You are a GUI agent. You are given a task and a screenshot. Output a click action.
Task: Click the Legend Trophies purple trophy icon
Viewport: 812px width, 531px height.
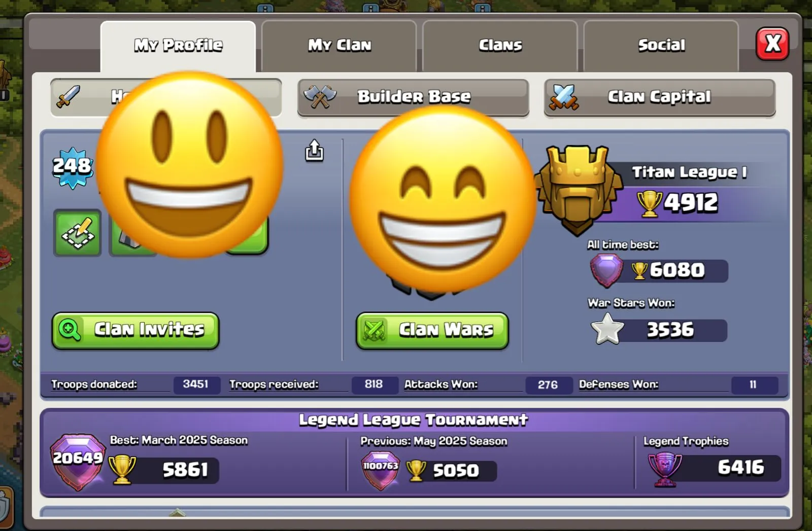665,469
